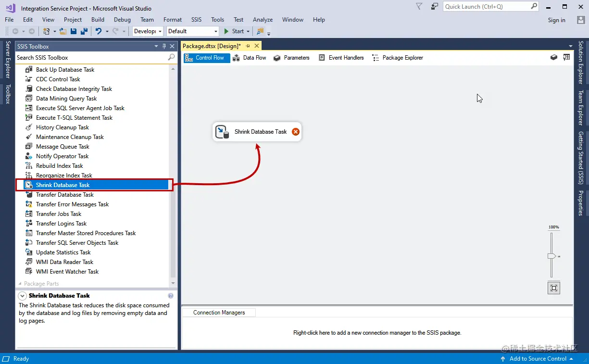Viewport: 589px width, 364px height.
Task: Click the search magnifier in SSIS Toolbox
Action: pos(172,57)
